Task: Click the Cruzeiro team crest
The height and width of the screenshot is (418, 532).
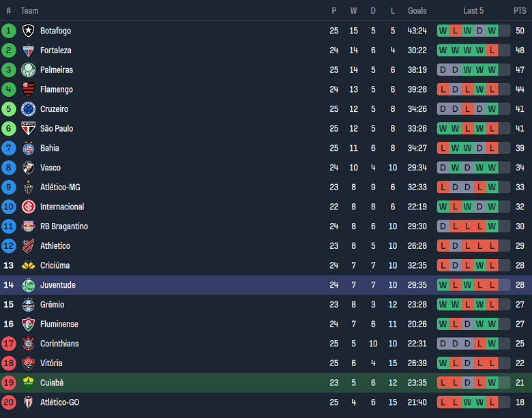Action: click(28, 109)
